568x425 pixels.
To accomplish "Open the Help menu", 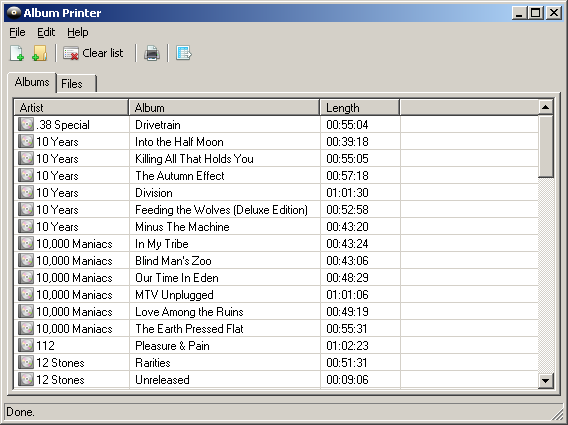I will click(x=78, y=32).
